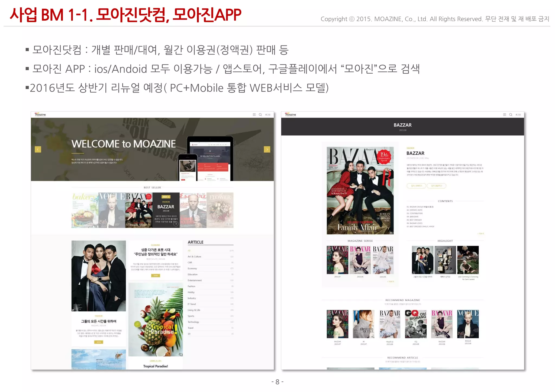Click moazine logo on home page

click(x=40, y=115)
